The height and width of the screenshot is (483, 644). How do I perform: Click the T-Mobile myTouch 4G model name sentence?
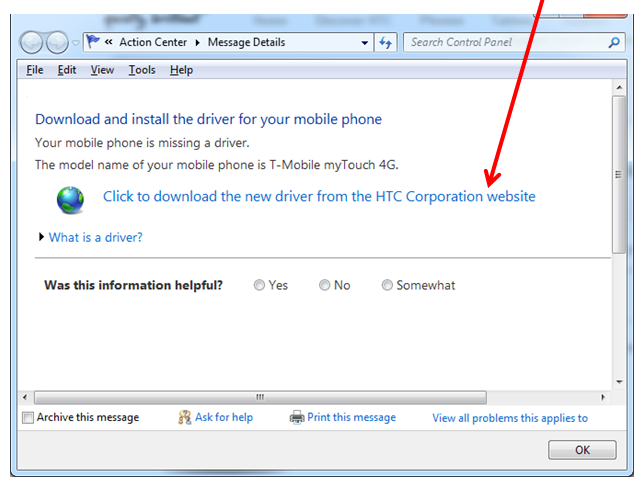pyautogui.click(x=217, y=165)
